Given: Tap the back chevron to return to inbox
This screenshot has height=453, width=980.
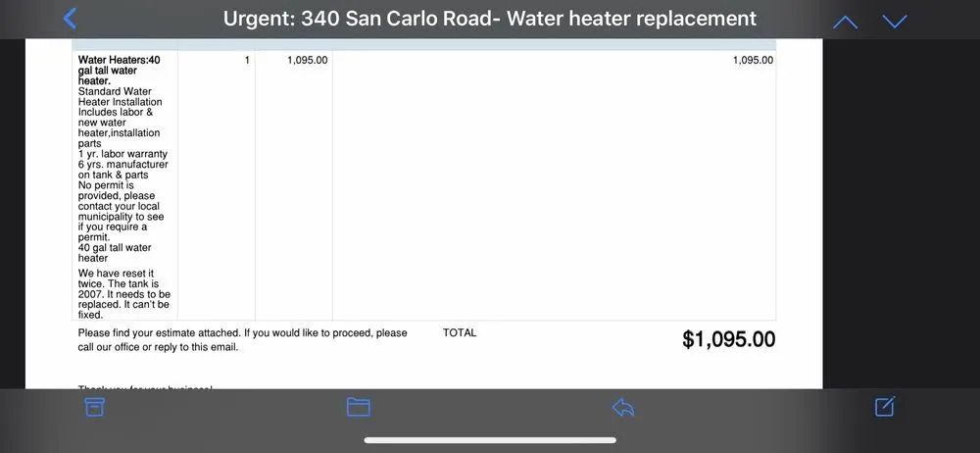Looking at the screenshot, I should (70, 19).
